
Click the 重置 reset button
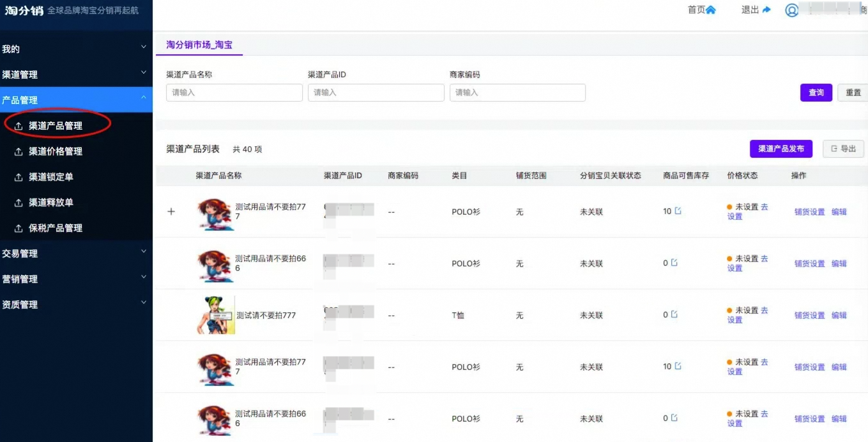(853, 93)
